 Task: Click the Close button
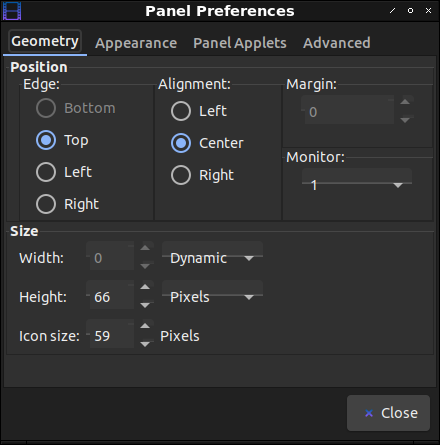(388, 413)
